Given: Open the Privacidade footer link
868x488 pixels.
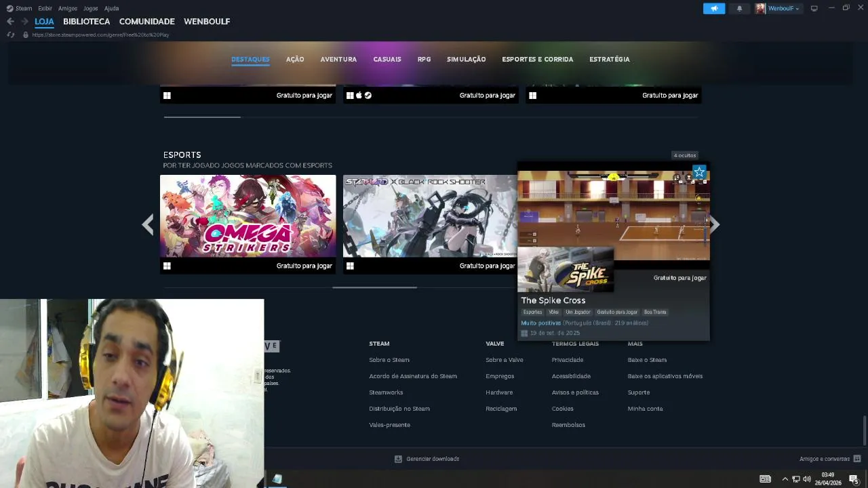Looking at the screenshot, I should tap(568, 360).
